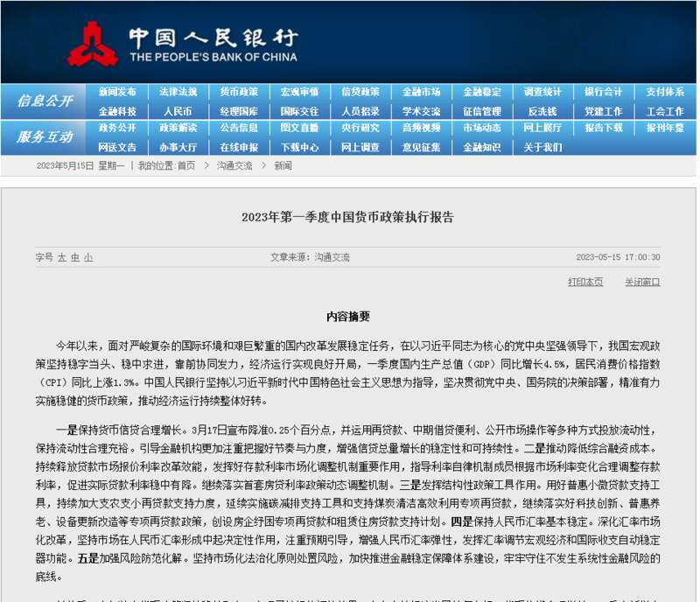
Task: Open 调查统计 in the navigation bar
Action: coord(542,92)
